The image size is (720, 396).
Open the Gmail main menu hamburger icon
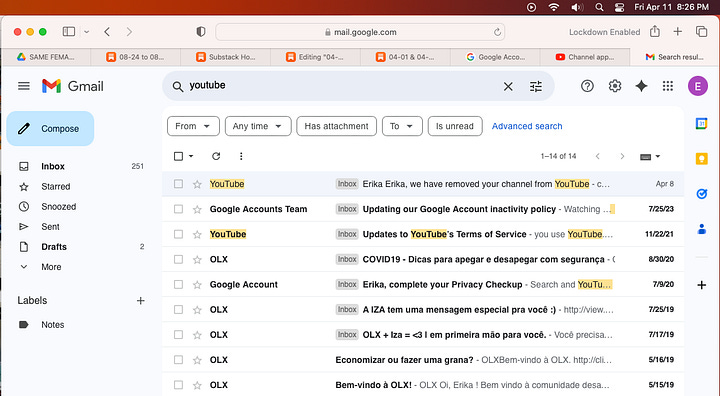click(x=24, y=86)
